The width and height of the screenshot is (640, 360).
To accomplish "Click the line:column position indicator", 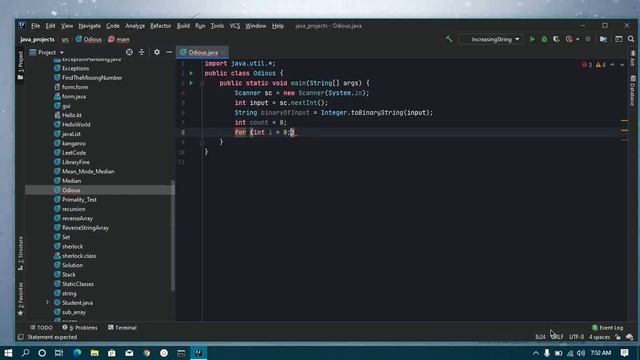I will pyautogui.click(x=540, y=337).
